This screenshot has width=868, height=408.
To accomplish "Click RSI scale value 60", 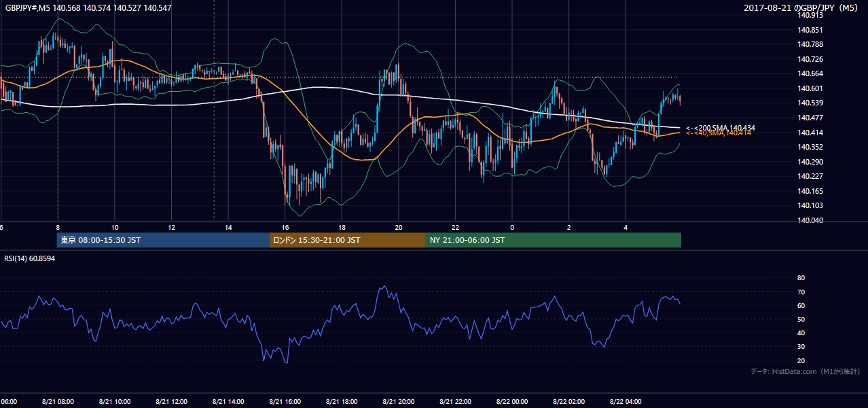I will pyautogui.click(x=801, y=305).
